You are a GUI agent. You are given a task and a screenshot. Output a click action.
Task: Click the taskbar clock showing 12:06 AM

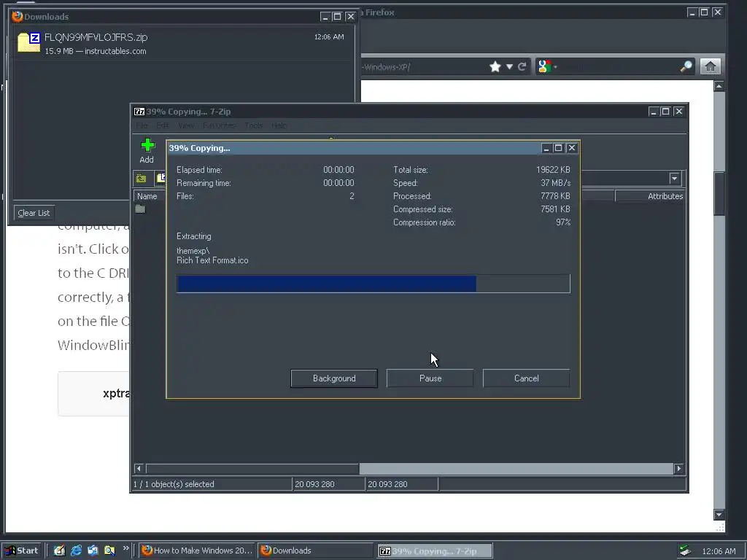(x=719, y=551)
